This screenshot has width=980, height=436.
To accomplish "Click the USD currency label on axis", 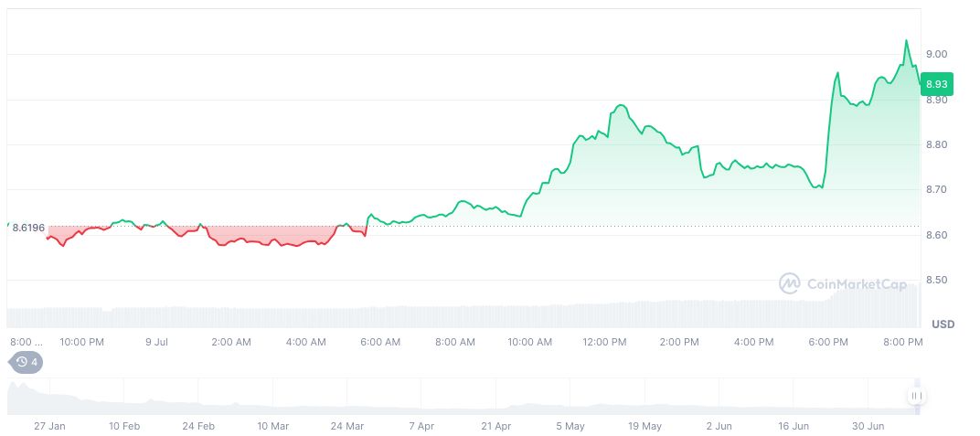I will [x=943, y=324].
